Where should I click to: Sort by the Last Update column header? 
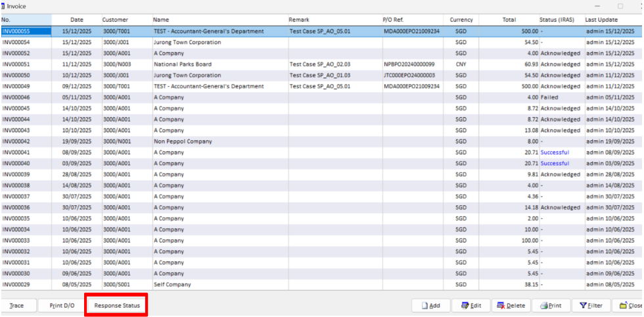(614, 20)
